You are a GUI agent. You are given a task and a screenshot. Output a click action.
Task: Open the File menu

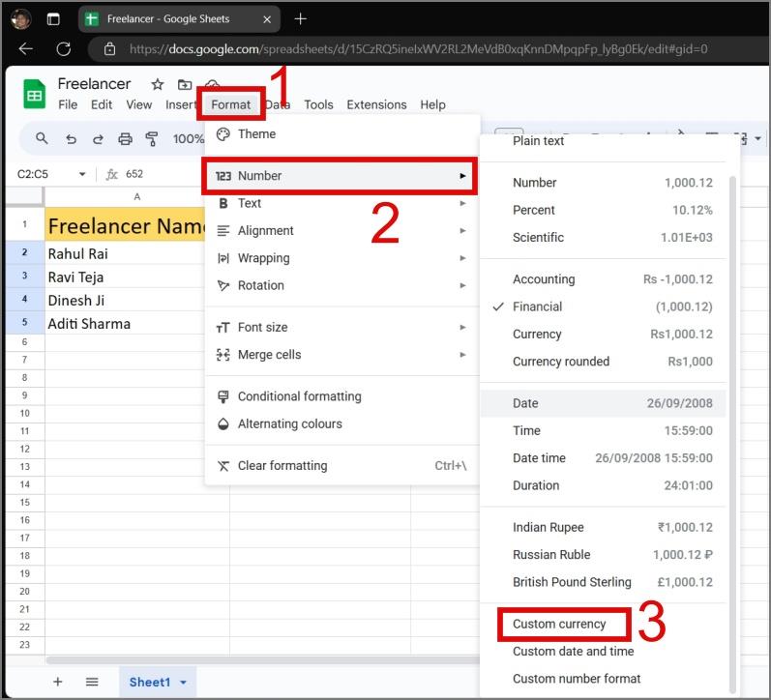[x=68, y=104]
